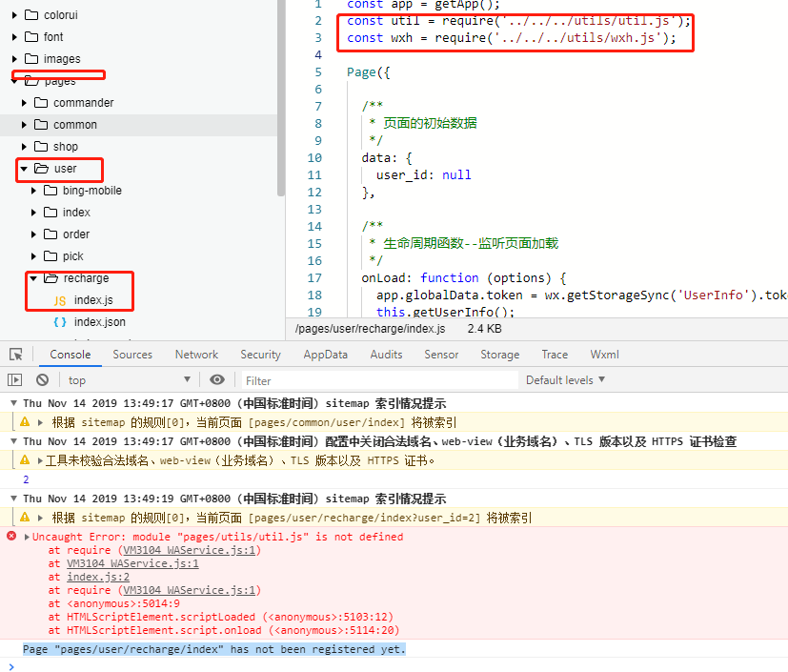Click the error icon beside Uncaught Error
Screen dimensions: 788x672
pos(11,537)
